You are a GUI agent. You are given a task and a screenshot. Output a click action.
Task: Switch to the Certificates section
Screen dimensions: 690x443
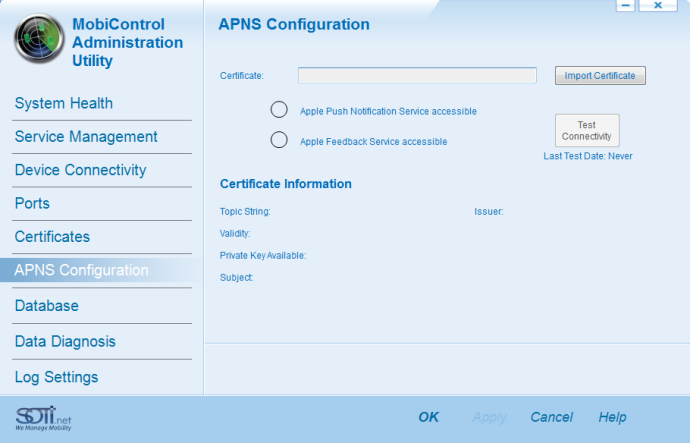(52, 237)
